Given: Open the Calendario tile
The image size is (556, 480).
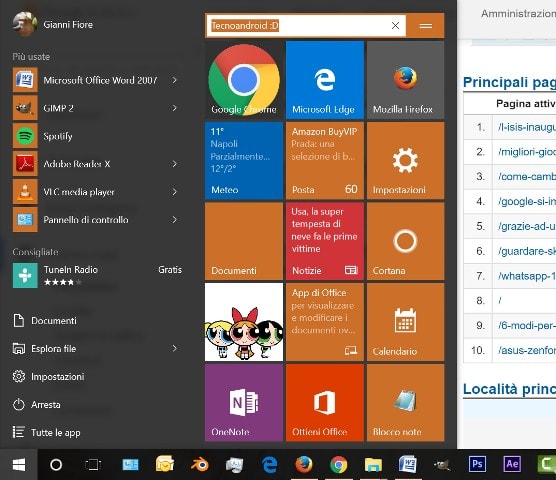Looking at the screenshot, I should pos(406,322).
